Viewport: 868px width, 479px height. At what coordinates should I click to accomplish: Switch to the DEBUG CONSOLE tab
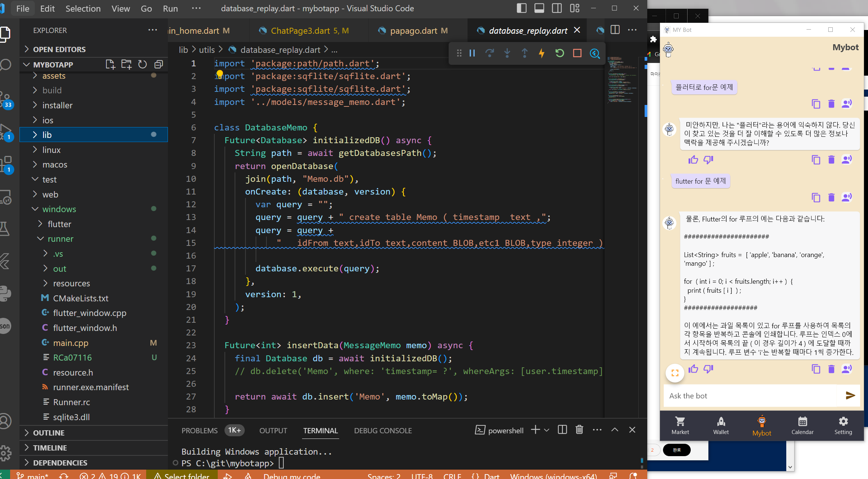point(383,431)
